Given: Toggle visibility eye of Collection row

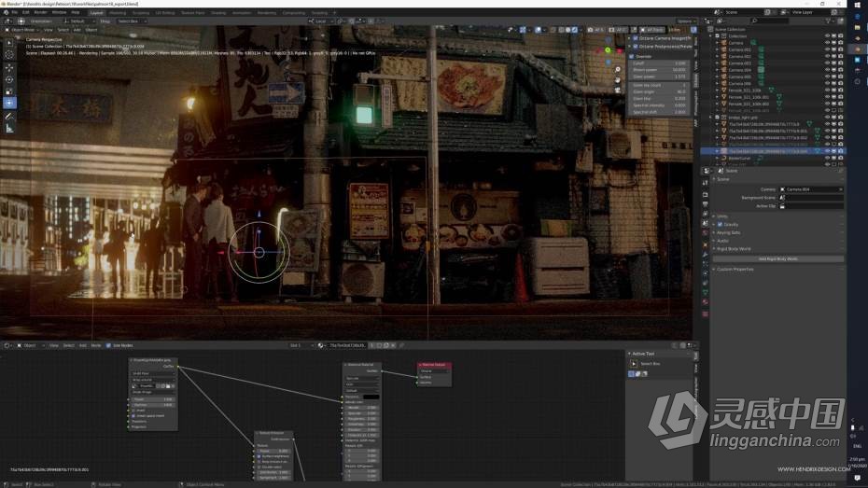Looking at the screenshot, I should 827,36.
